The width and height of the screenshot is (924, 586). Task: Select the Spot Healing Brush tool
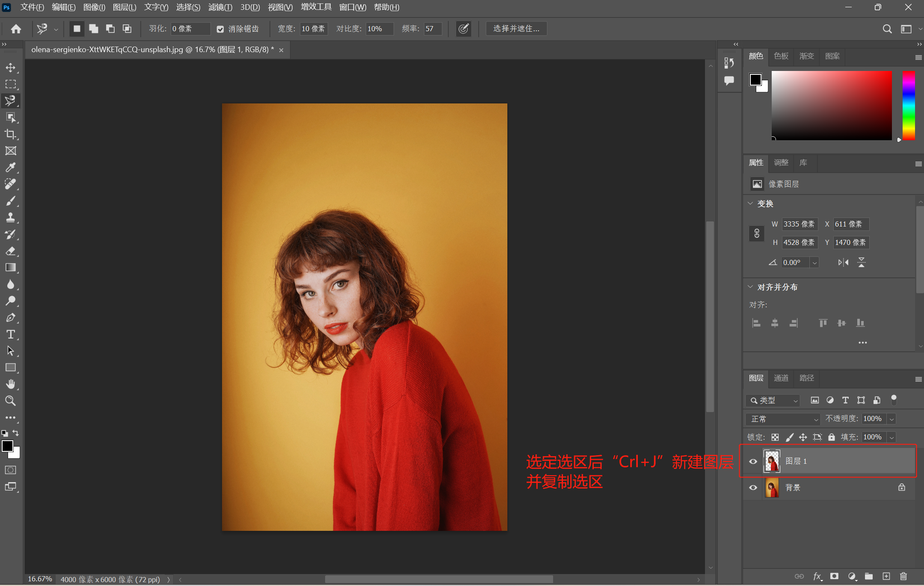pyautogui.click(x=10, y=184)
